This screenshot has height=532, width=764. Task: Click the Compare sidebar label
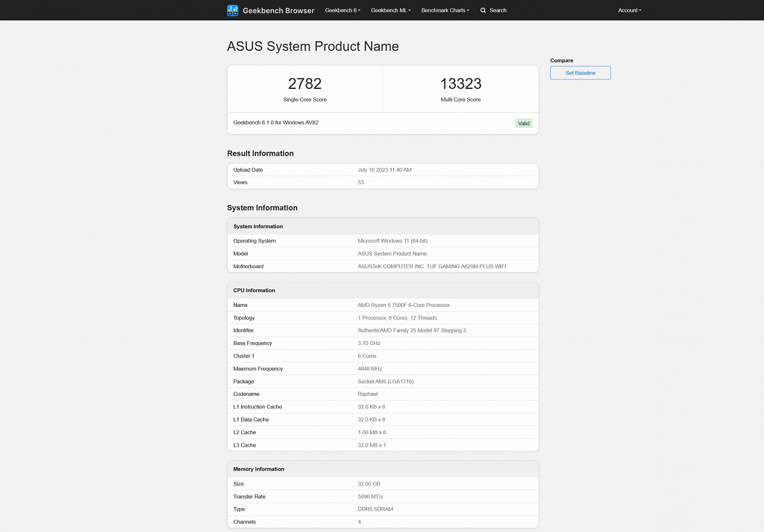pyautogui.click(x=562, y=60)
